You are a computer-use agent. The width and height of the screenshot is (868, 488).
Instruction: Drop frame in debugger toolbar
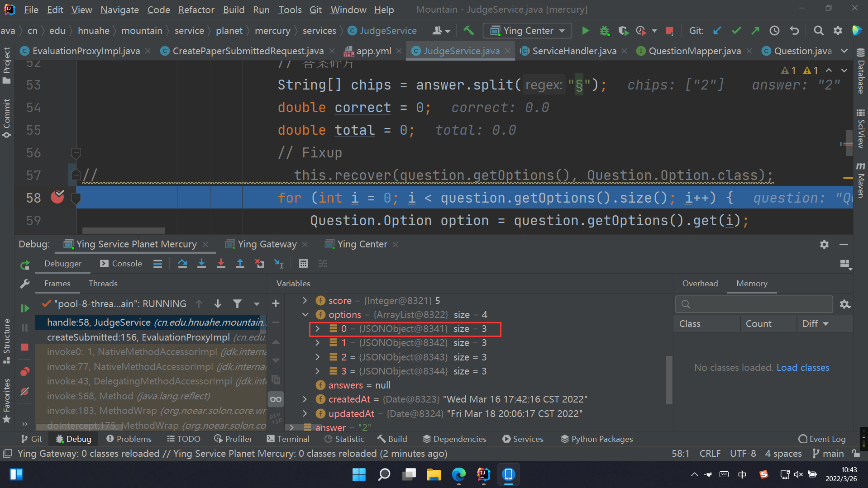click(259, 264)
